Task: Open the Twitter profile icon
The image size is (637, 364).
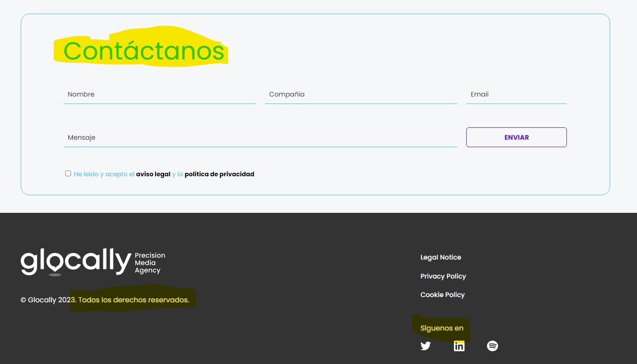Action: 425,346
